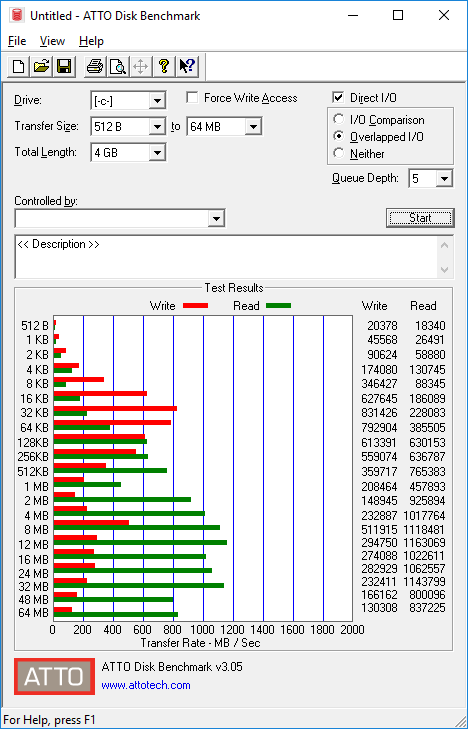The image size is (468, 729).
Task: Click the New file toolbar icon
Action: pyautogui.click(x=19, y=66)
